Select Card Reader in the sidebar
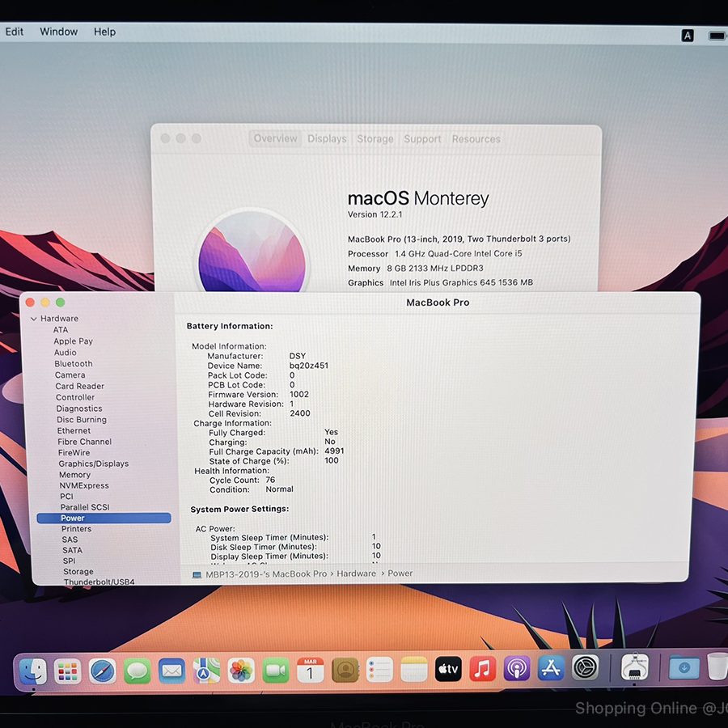The width and height of the screenshot is (728, 728). coord(79,386)
